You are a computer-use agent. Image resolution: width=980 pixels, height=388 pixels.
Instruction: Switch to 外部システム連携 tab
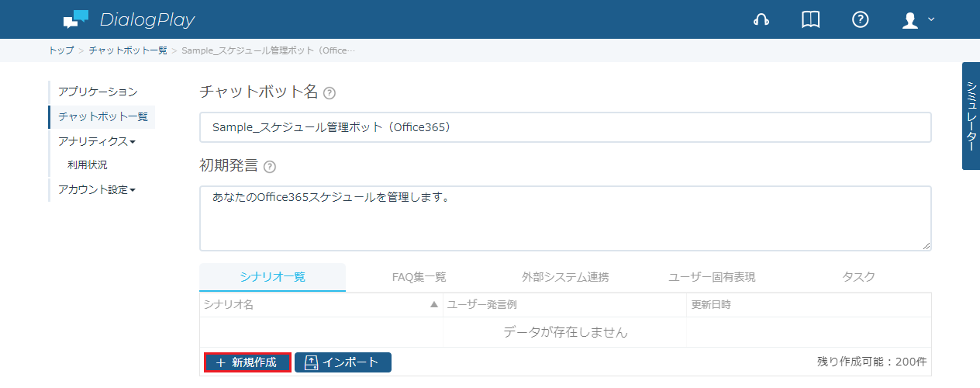coord(565,277)
